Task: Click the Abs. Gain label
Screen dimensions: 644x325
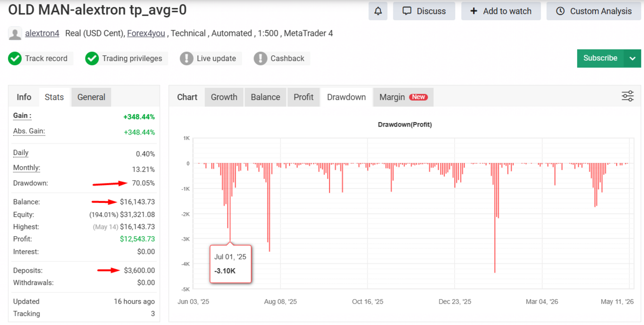Action: [29, 131]
